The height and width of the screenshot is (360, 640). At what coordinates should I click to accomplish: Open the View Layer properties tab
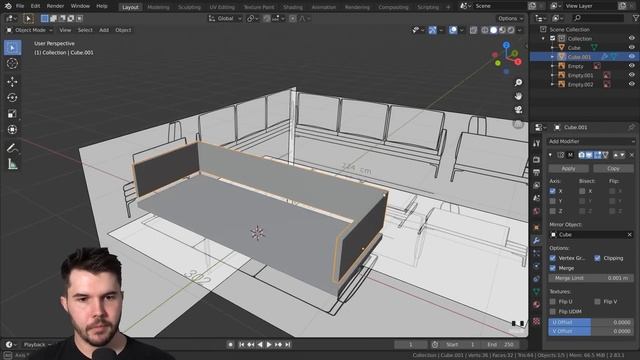click(537, 185)
